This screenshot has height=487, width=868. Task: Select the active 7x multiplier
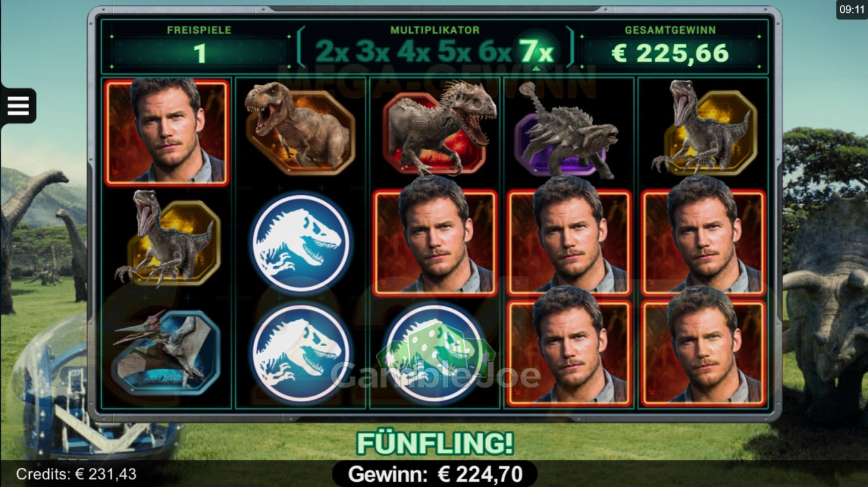click(536, 51)
